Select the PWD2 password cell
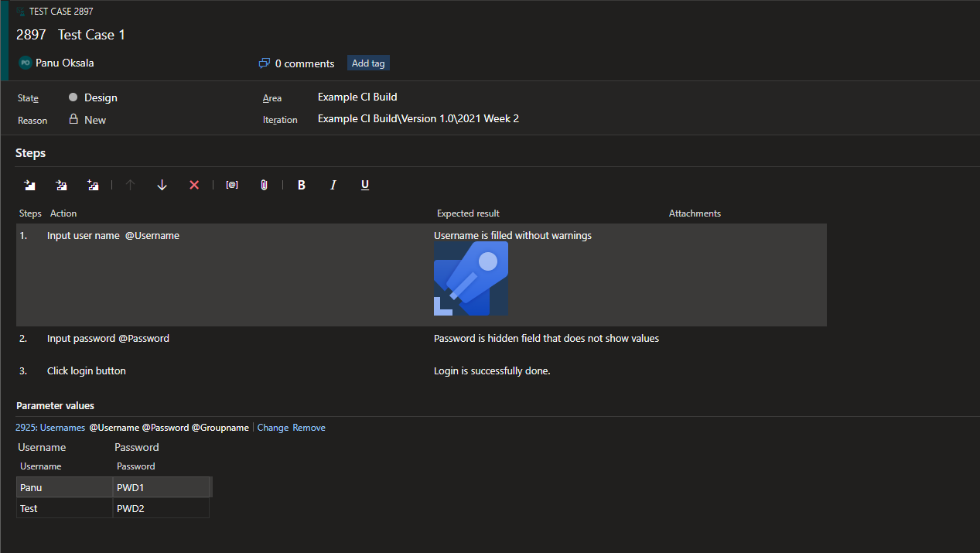The height and width of the screenshot is (553, 980). [161, 508]
